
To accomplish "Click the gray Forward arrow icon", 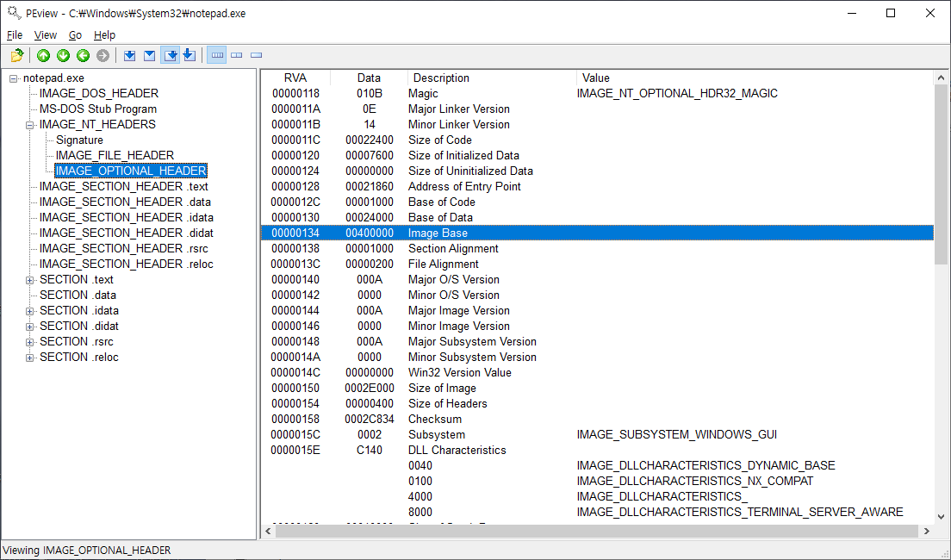I will point(103,55).
